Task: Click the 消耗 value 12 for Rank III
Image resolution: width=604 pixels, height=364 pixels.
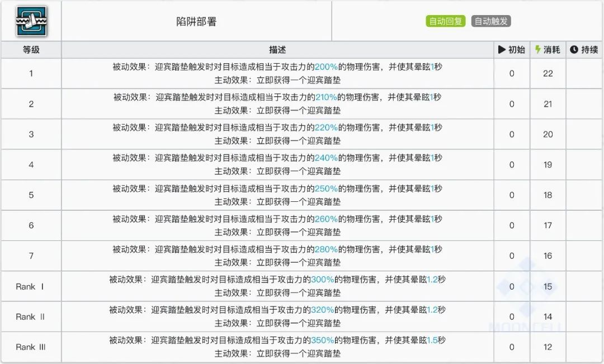Action: 548,347
